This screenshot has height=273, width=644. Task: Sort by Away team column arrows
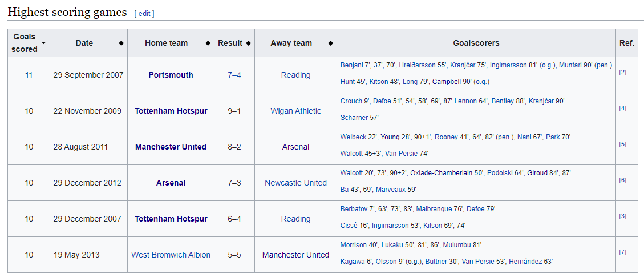tap(330, 43)
